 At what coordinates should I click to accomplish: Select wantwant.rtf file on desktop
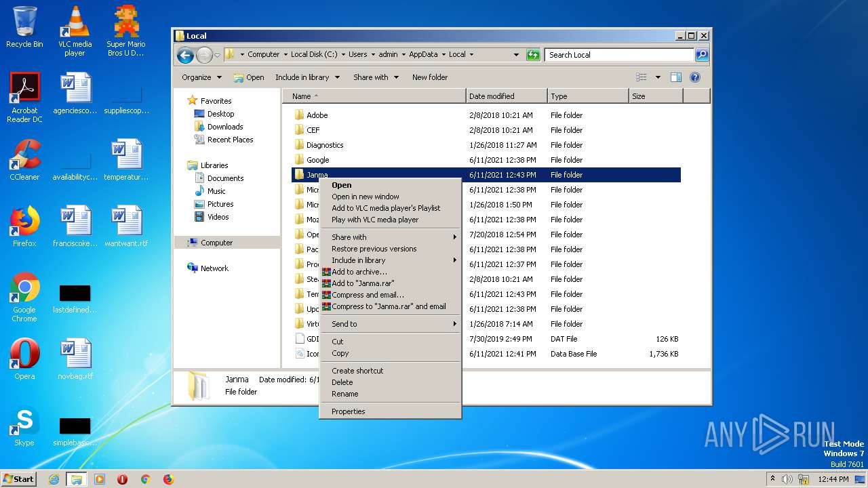click(125, 226)
